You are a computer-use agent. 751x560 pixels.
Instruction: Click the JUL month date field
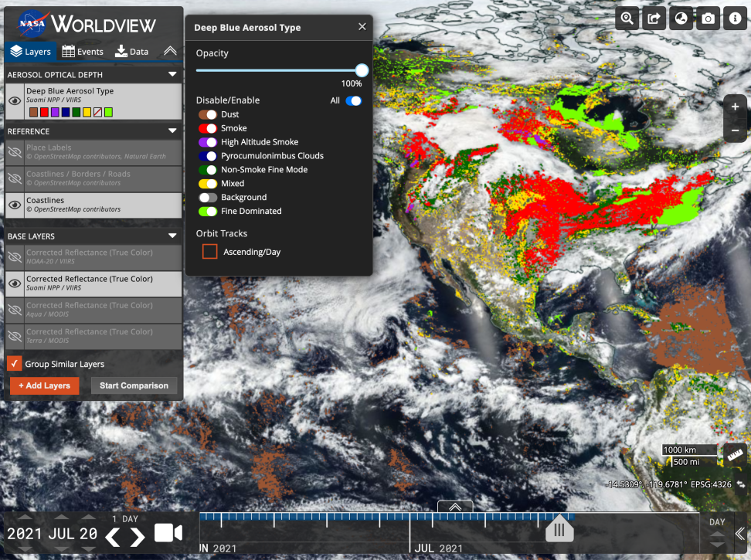61,534
